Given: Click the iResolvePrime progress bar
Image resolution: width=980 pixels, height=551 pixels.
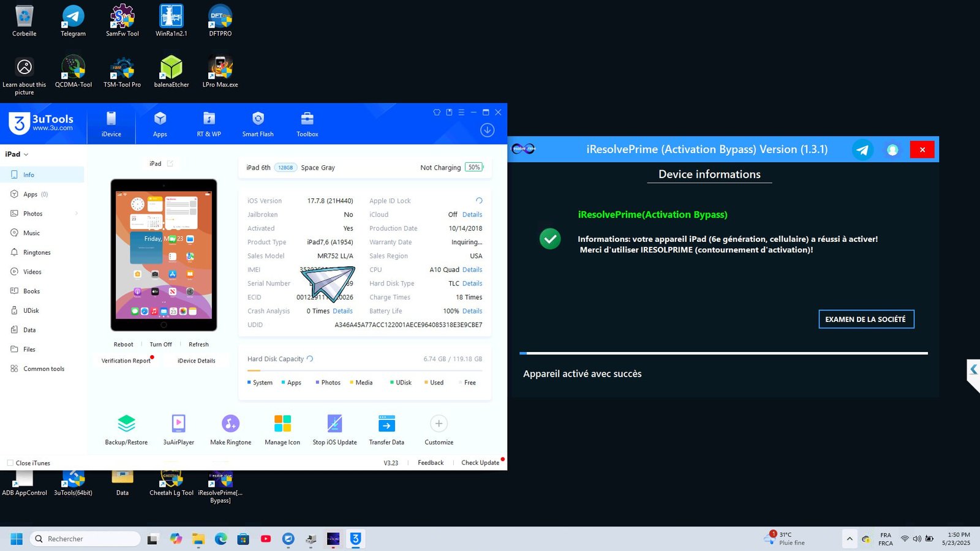Looking at the screenshot, I should pyautogui.click(x=723, y=353).
